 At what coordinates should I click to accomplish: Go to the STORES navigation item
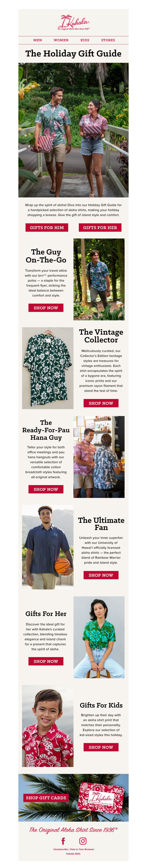click(108, 40)
